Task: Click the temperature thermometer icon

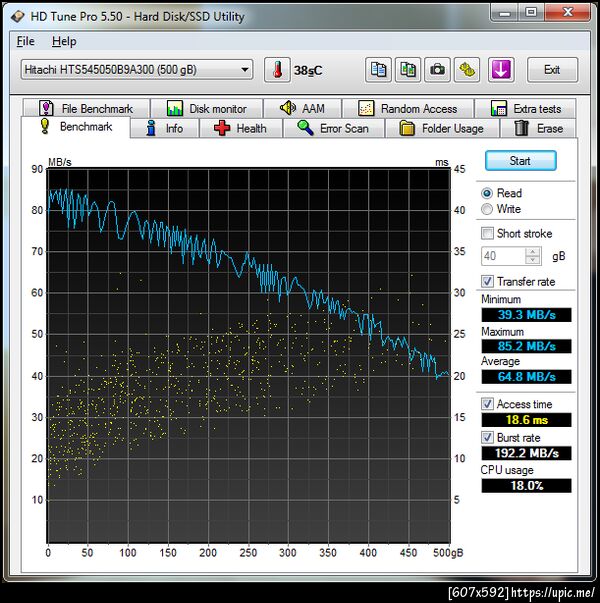Action: [277, 70]
